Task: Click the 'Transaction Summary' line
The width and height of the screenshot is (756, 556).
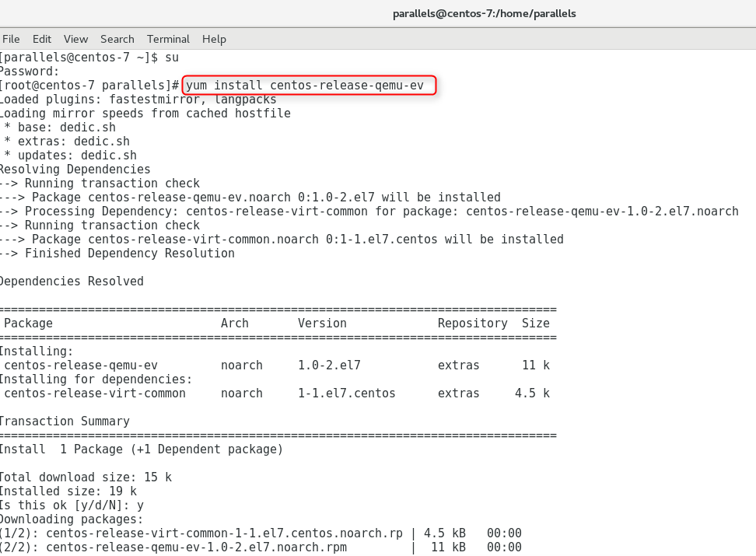Action: [x=65, y=421]
